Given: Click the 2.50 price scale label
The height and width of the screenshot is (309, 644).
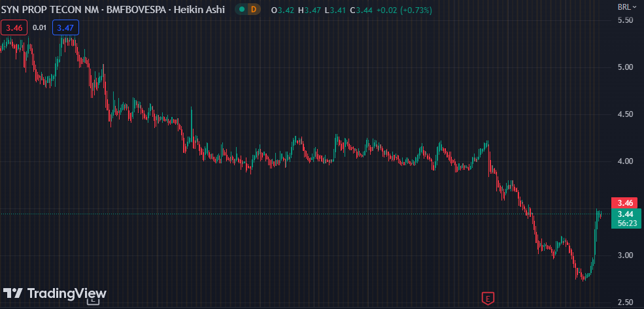Looking at the screenshot, I should 625,303.
